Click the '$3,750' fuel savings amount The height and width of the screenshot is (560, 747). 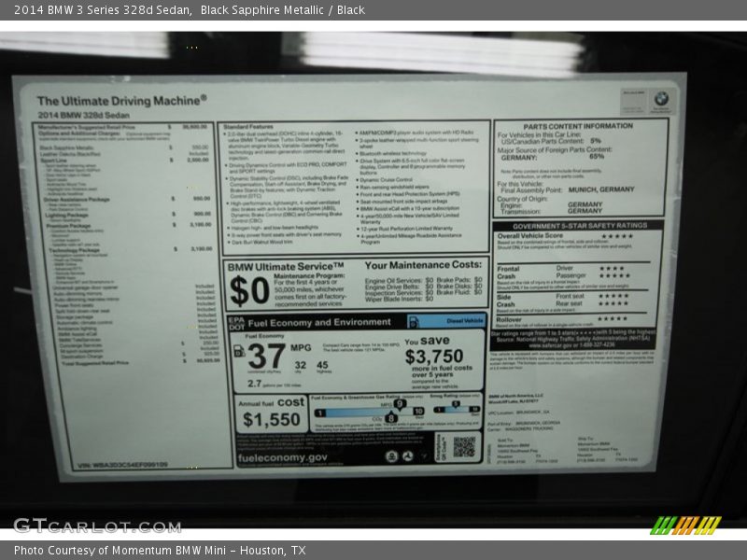click(434, 357)
